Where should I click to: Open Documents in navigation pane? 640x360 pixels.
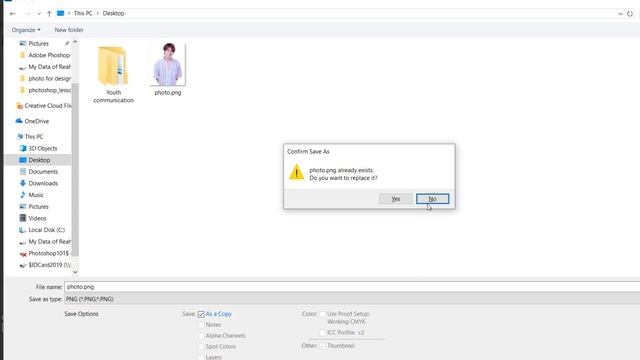pos(43,172)
